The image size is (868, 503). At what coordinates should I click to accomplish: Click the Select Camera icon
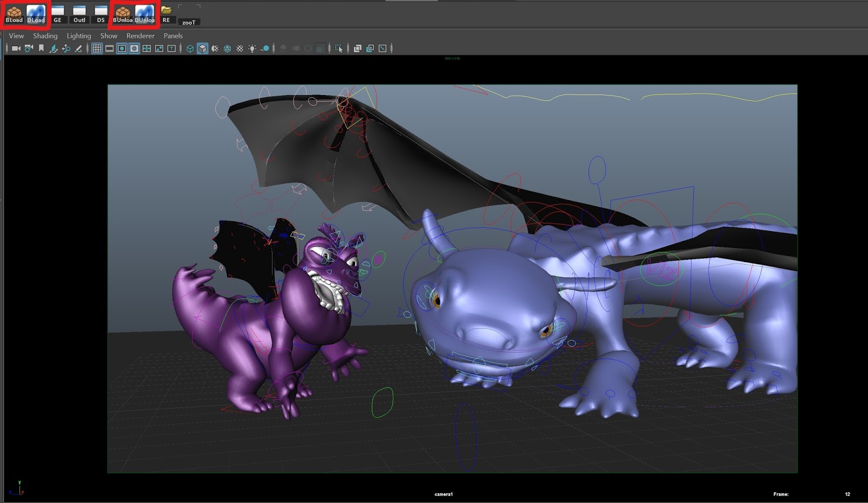point(16,48)
